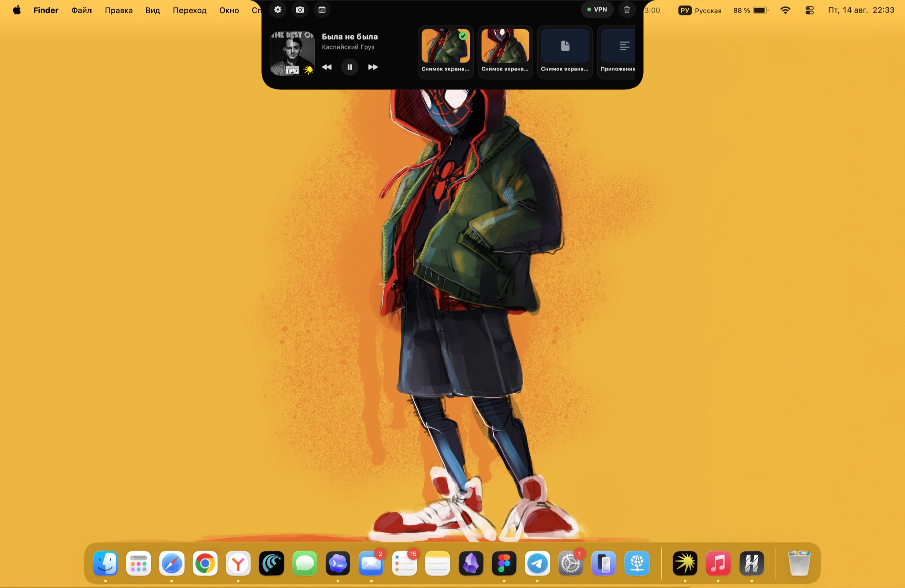Open the Wi-Fi menu
The height and width of the screenshot is (588, 905).
pyautogui.click(x=785, y=10)
